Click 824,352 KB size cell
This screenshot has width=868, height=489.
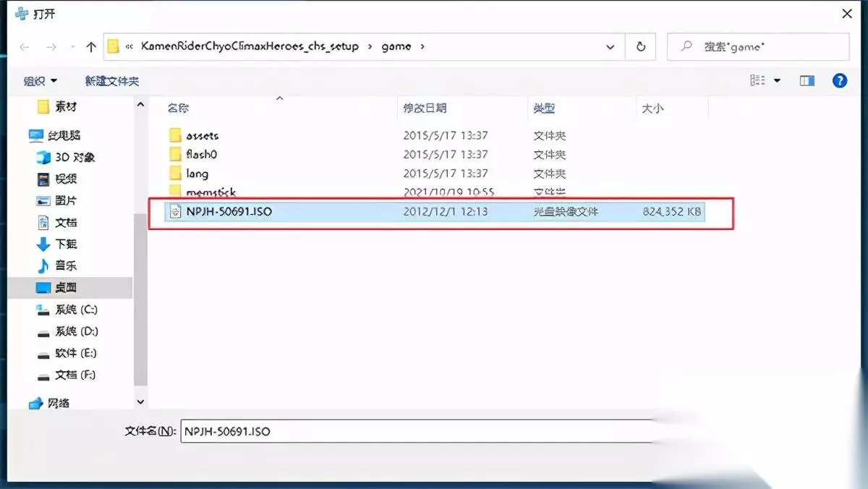[x=671, y=212]
